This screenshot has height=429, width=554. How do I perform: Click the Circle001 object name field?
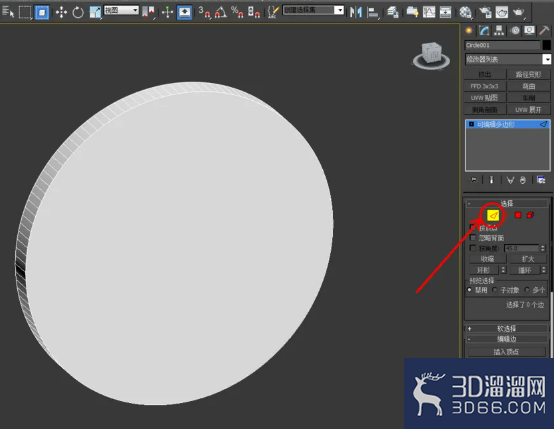click(x=502, y=45)
